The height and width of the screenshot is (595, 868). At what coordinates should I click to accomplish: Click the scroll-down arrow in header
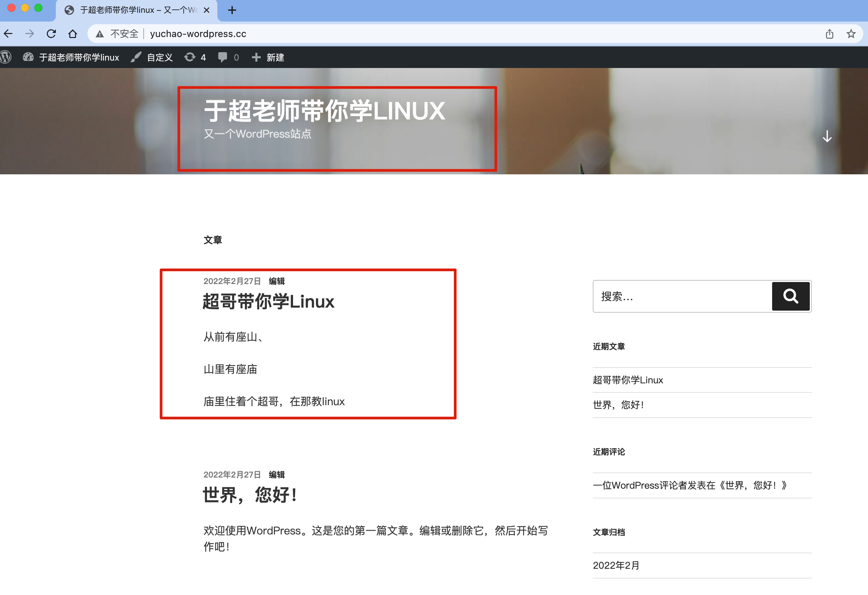click(x=827, y=136)
